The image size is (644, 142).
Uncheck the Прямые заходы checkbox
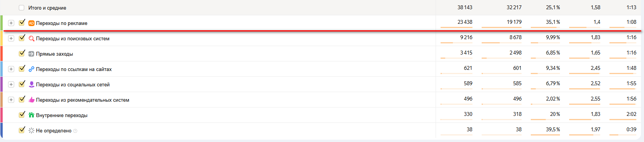tap(22, 53)
